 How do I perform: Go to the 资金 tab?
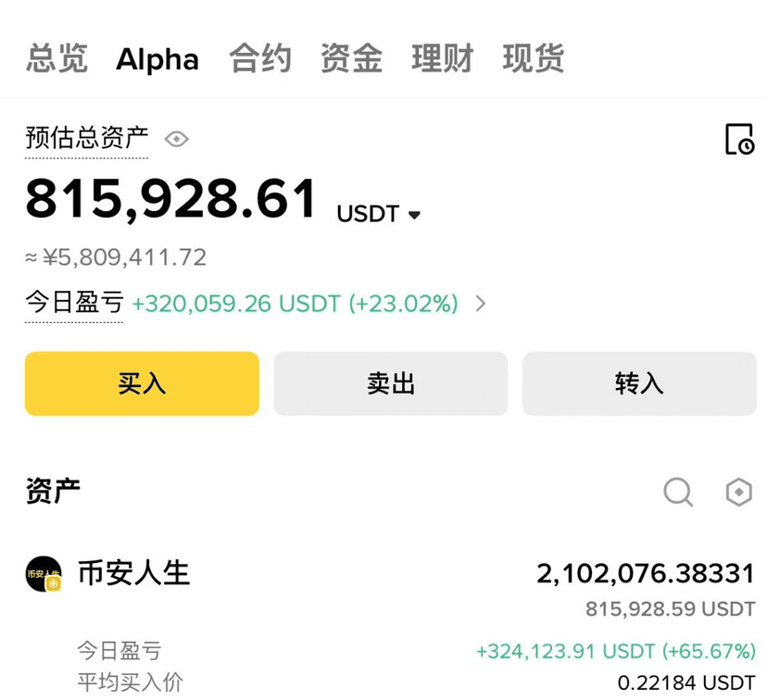pyautogui.click(x=351, y=59)
